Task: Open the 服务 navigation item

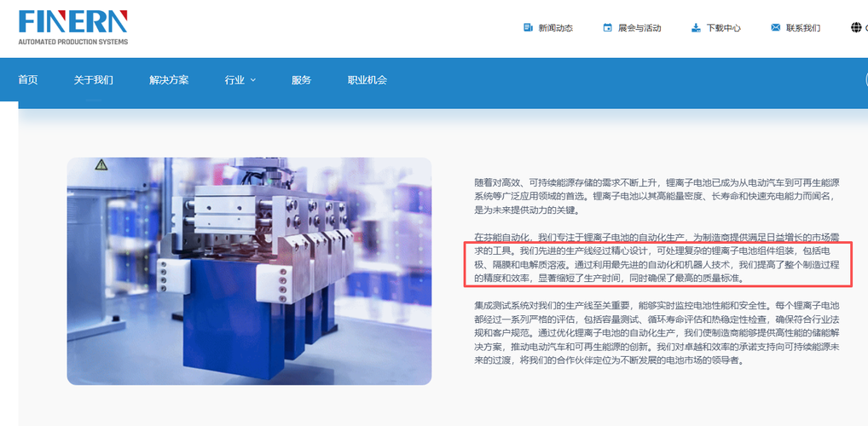Action: click(301, 80)
